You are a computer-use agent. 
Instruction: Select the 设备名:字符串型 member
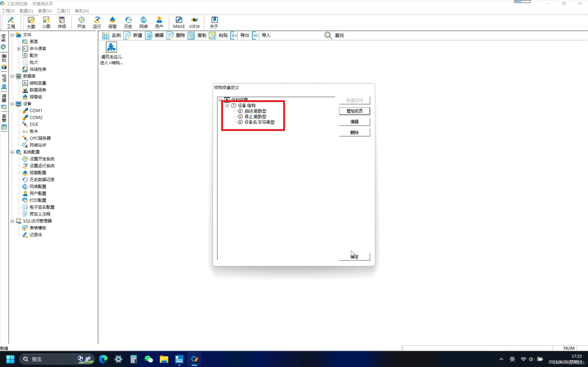259,122
